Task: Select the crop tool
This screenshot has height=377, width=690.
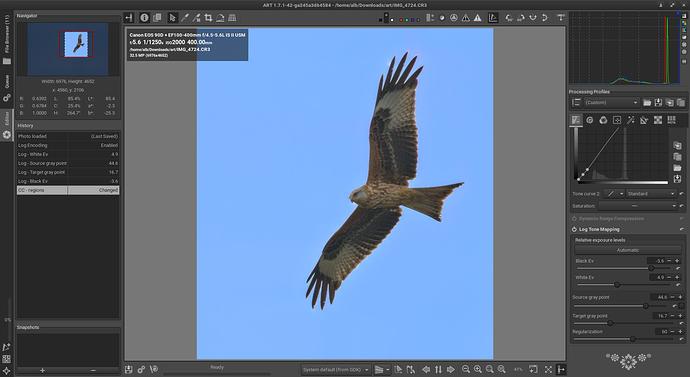Action: [208, 18]
